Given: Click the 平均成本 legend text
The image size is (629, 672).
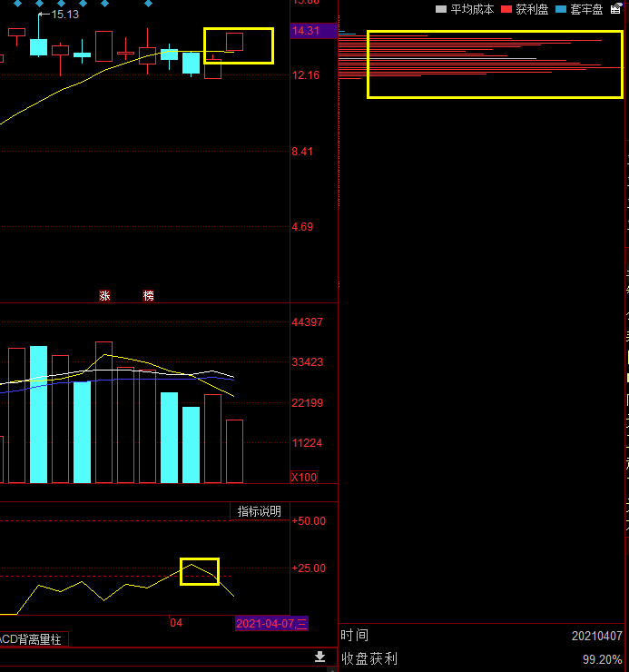Looking at the screenshot, I should [x=472, y=9].
